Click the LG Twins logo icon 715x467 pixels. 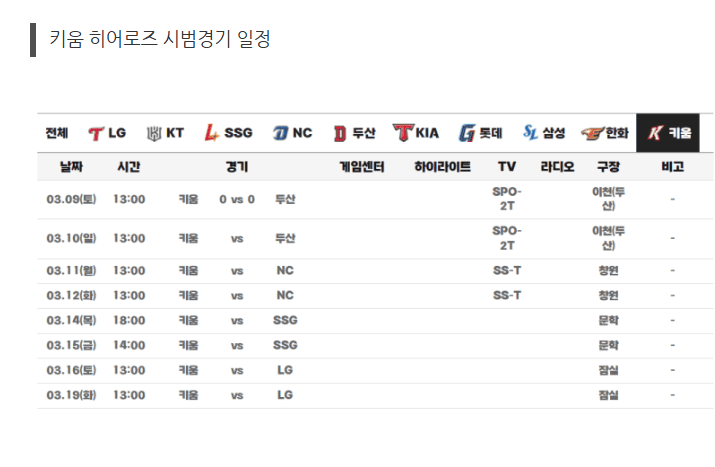point(96,133)
